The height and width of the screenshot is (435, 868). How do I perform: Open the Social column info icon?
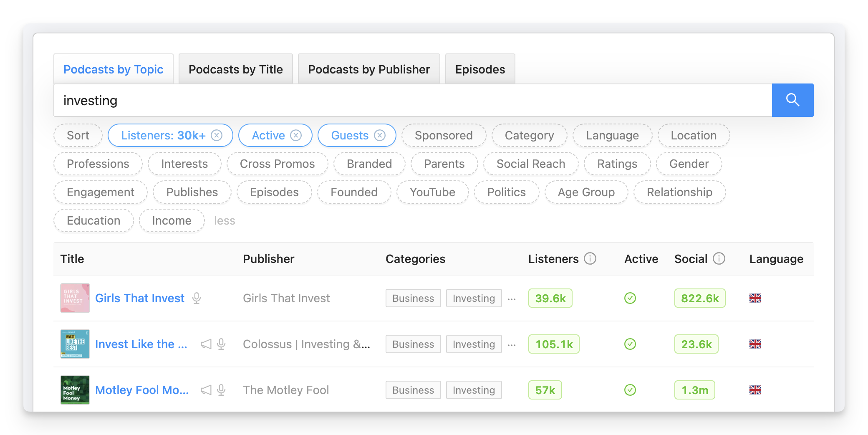[x=719, y=259]
